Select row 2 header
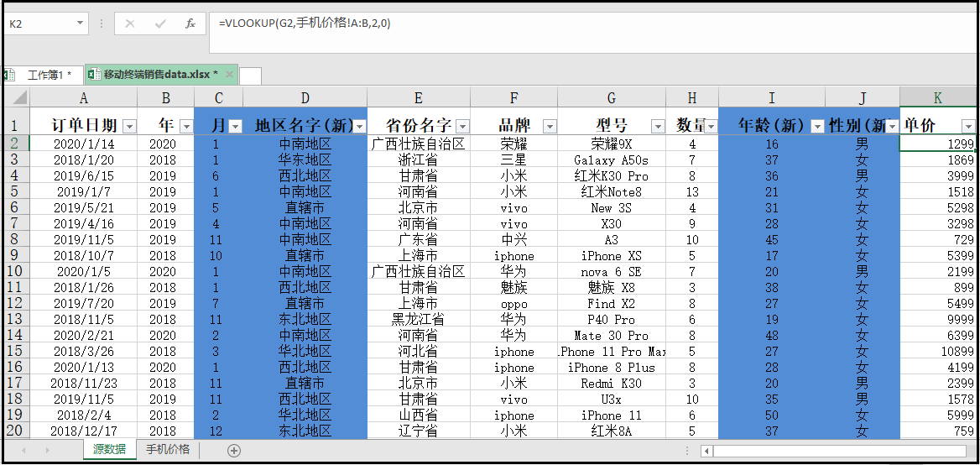980x465 pixels. (x=16, y=144)
